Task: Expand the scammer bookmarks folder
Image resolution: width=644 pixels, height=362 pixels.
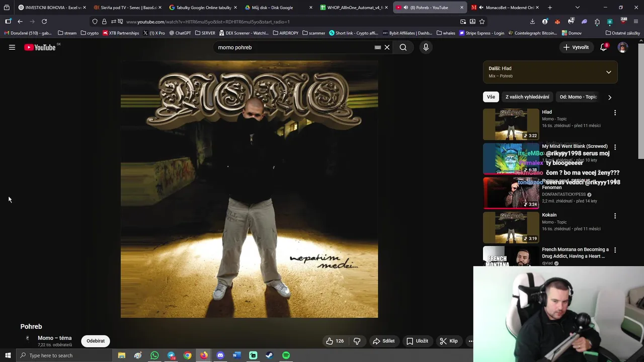Action: point(313,33)
